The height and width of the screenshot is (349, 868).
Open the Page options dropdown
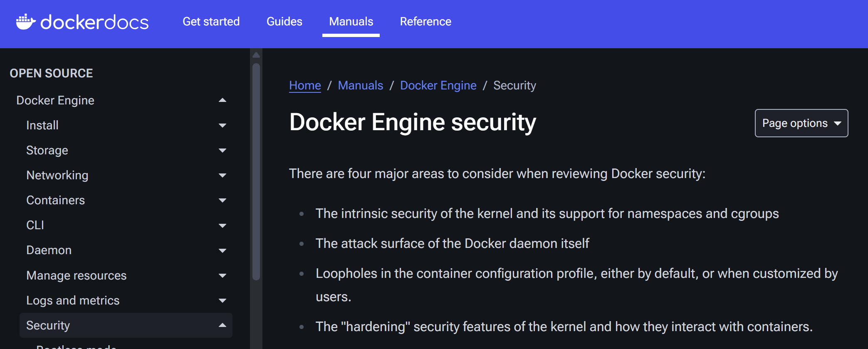pos(801,123)
